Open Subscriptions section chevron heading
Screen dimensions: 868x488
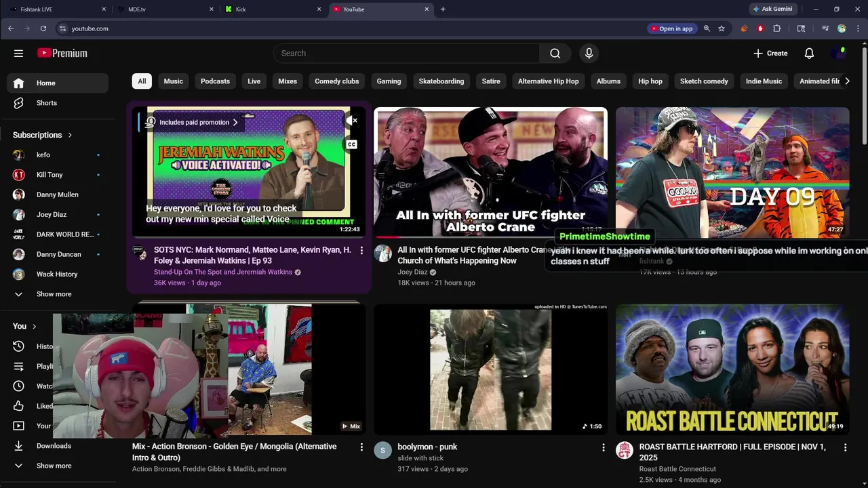click(x=43, y=135)
